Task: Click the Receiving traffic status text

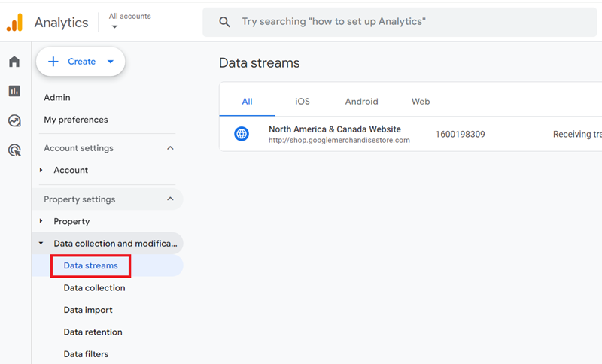Action: coord(577,135)
